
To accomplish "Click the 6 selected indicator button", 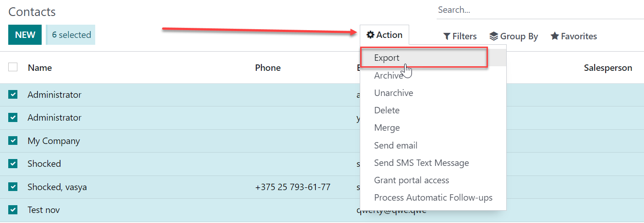I will click(x=71, y=35).
